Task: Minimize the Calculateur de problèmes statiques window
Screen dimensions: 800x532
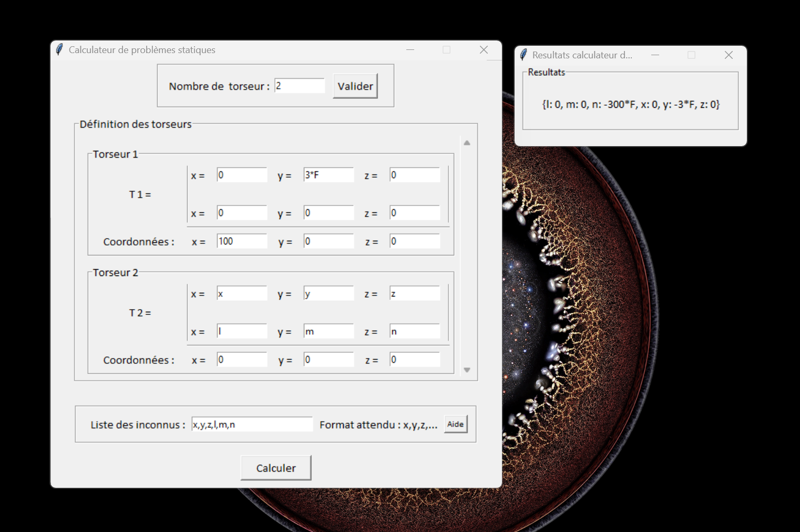Action: pyautogui.click(x=411, y=49)
